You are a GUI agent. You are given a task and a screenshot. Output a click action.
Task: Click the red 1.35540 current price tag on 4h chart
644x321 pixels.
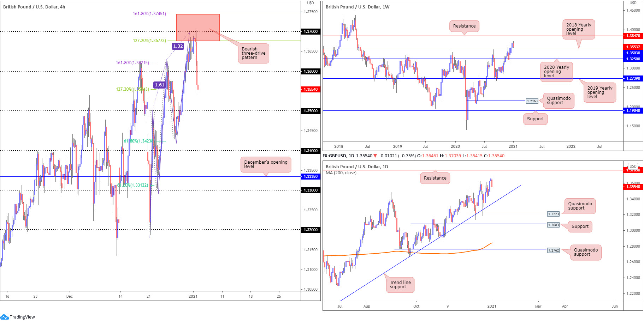(311, 89)
